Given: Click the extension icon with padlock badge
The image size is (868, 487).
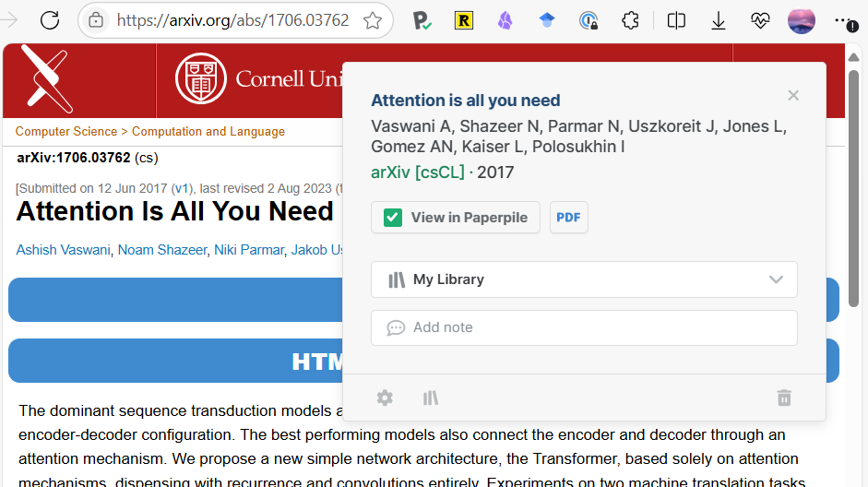Looking at the screenshot, I should point(589,21).
